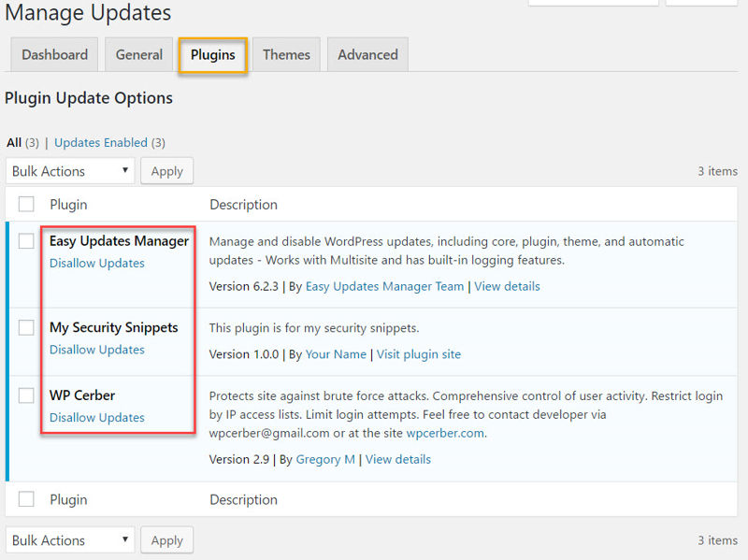
Task: View details for Easy Updates Manager
Action: point(507,286)
